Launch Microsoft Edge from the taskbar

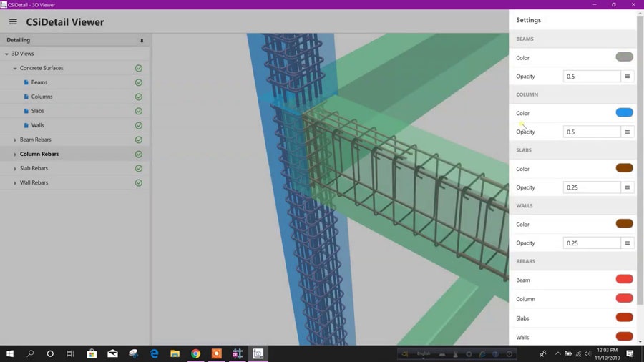click(154, 353)
